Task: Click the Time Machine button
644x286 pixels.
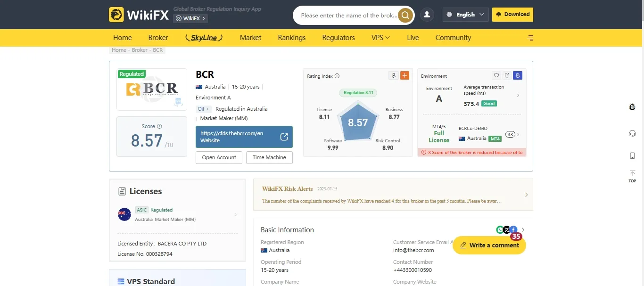Action: click(269, 157)
